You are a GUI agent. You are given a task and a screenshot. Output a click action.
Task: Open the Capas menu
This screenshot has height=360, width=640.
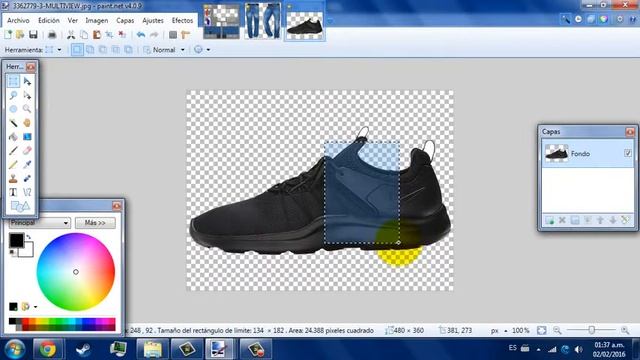pyautogui.click(x=125, y=20)
